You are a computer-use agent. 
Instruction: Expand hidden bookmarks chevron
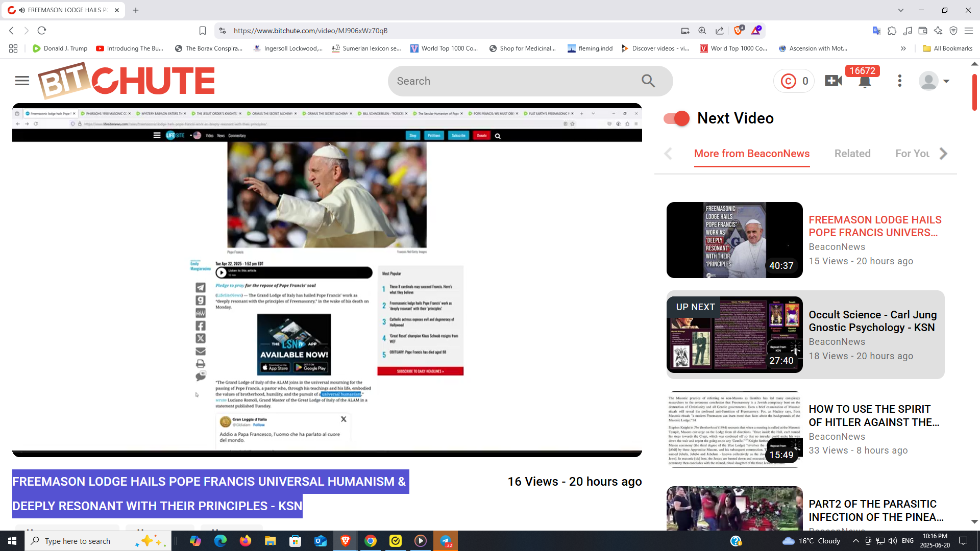click(903, 48)
